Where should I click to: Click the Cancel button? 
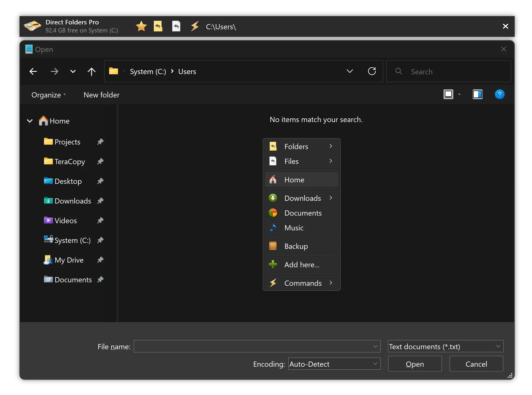[476, 364]
